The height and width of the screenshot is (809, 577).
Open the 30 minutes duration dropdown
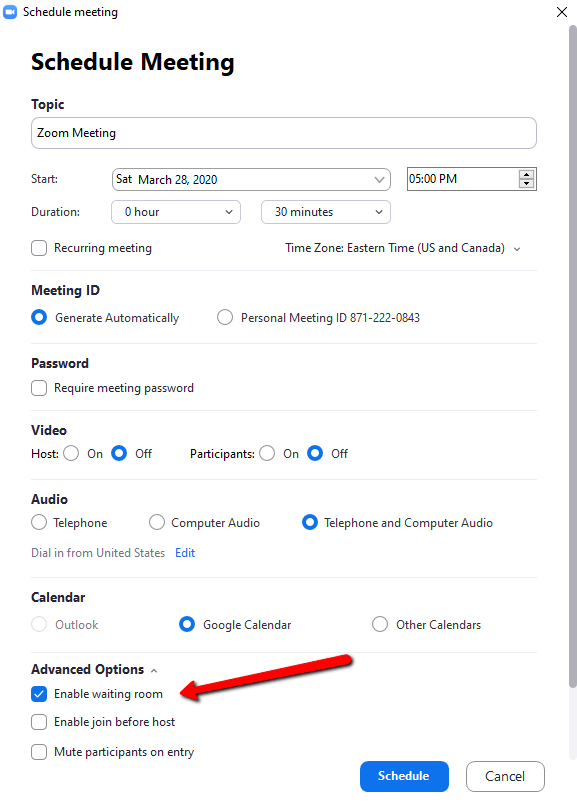click(379, 212)
